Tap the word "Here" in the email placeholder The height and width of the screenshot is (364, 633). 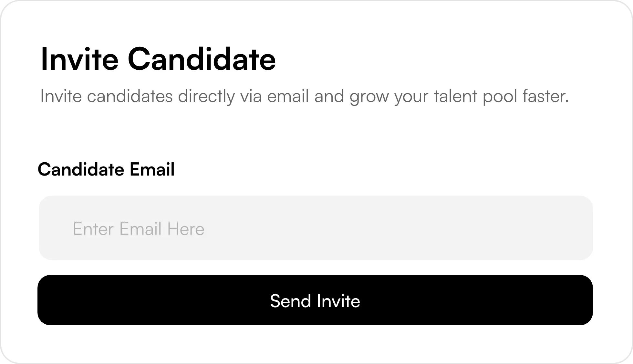[186, 229]
